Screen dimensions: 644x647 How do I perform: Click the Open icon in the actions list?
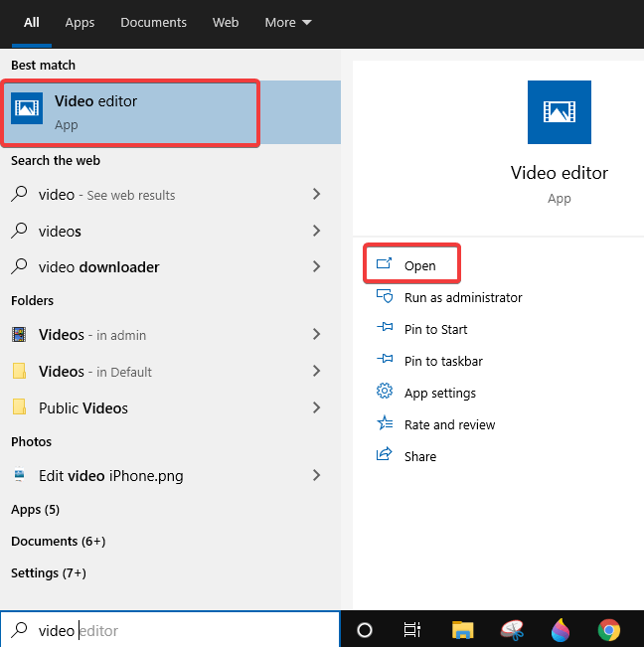tap(384, 263)
